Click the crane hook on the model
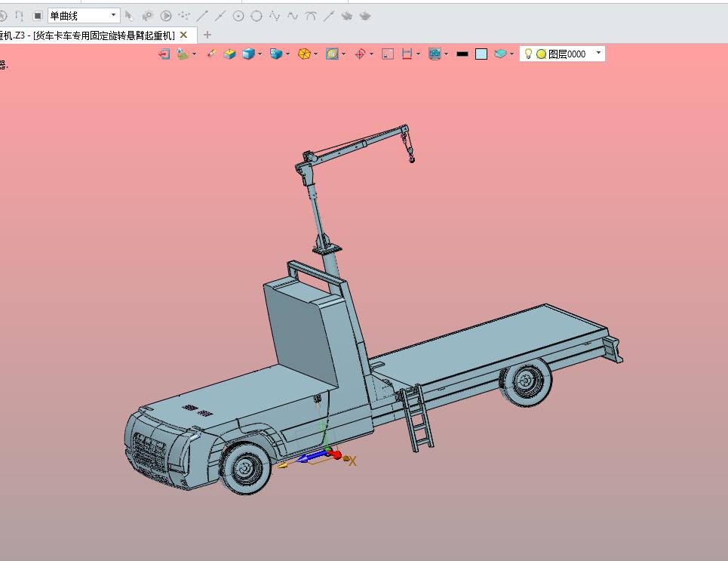The image size is (728, 561). click(x=411, y=158)
